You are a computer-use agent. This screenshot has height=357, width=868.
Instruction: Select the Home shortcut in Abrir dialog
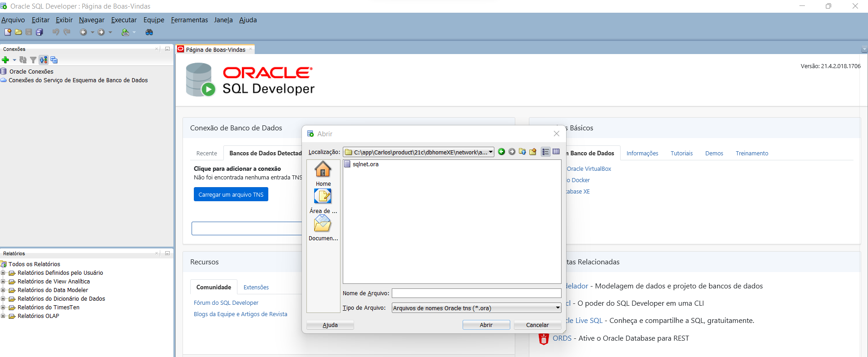(323, 174)
